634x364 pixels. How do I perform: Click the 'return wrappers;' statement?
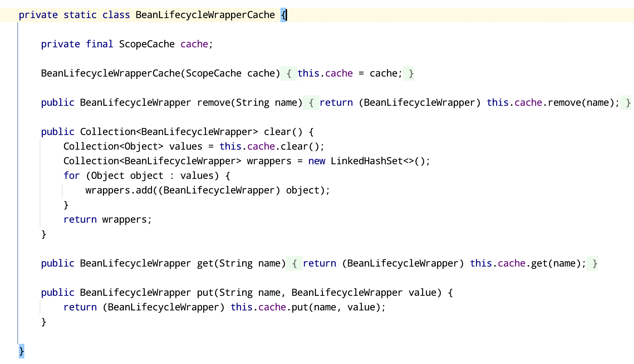point(108,220)
